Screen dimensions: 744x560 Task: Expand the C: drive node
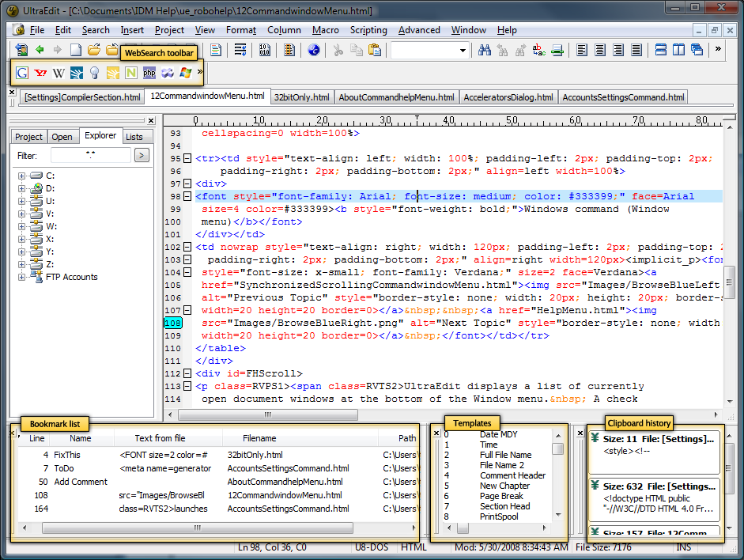pyautogui.click(x=21, y=176)
